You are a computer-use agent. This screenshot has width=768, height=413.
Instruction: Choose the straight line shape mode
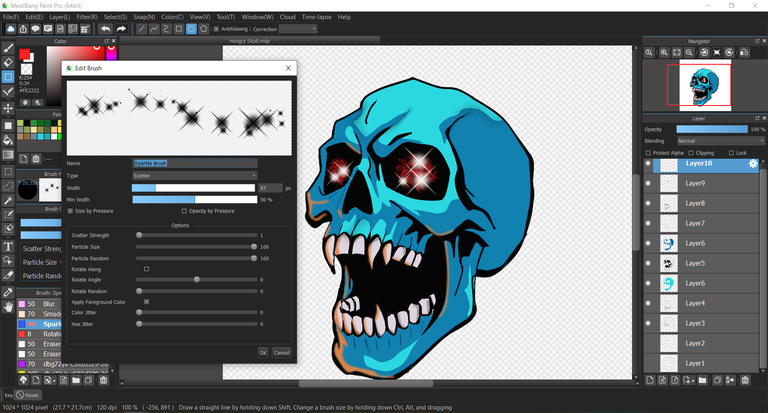point(142,29)
